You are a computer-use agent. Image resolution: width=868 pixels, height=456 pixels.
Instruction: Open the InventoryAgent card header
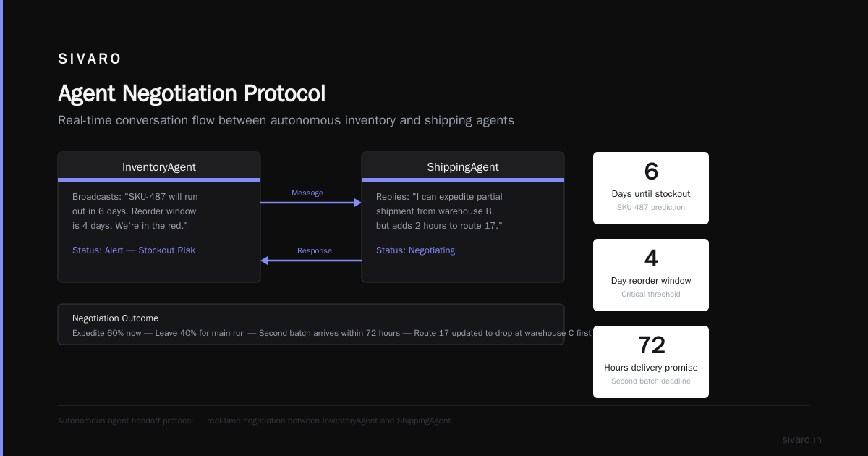(x=159, y=166)
